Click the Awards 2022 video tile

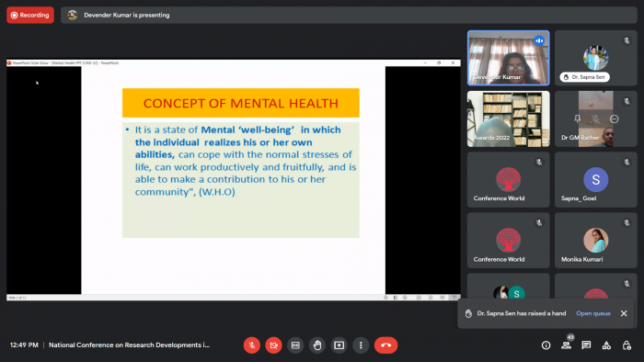tap(509, 119)
